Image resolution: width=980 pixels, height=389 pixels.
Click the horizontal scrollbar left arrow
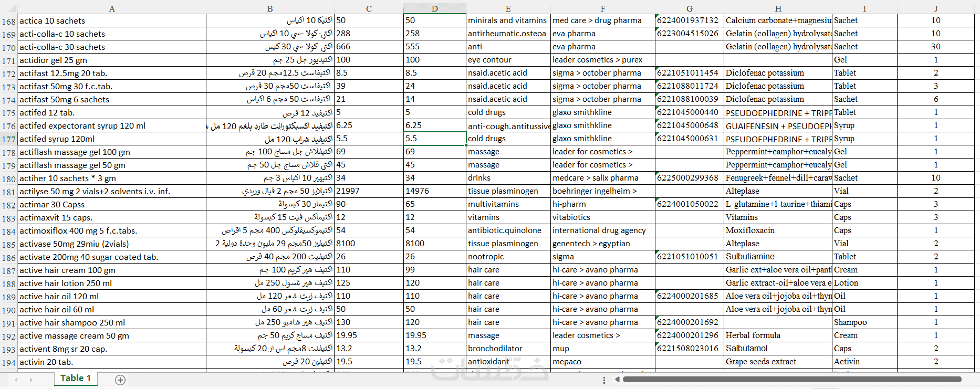[x=618, y=379]
